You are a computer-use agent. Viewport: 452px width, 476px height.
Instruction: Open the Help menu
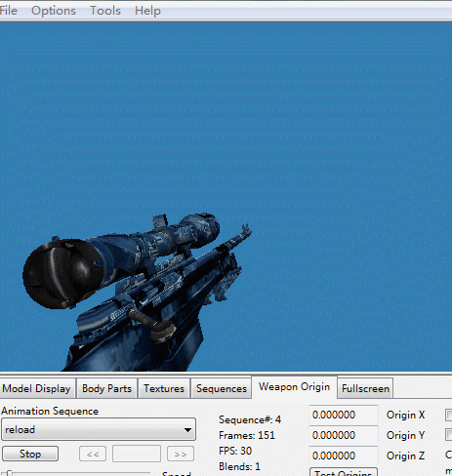(147, 11)
